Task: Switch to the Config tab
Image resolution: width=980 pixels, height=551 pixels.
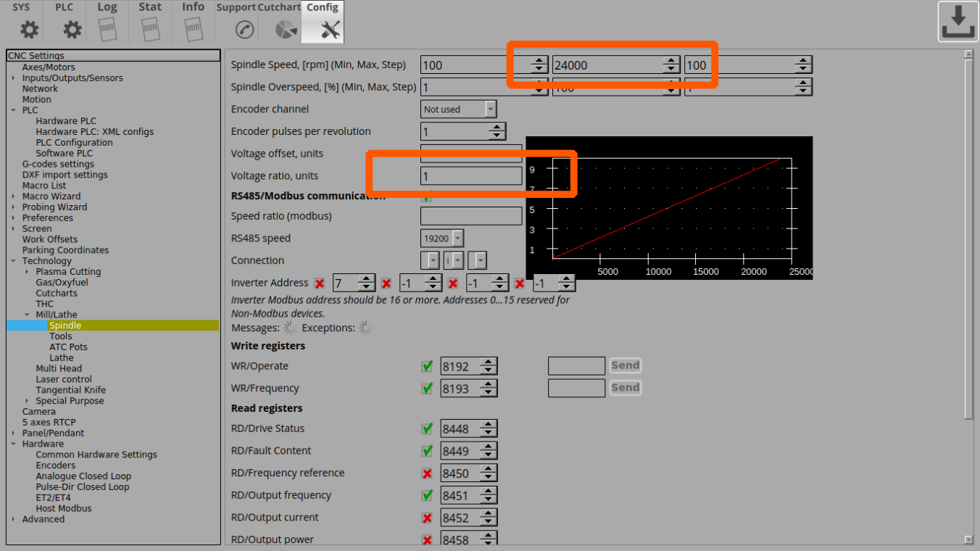Action: (x=323, y=22)
